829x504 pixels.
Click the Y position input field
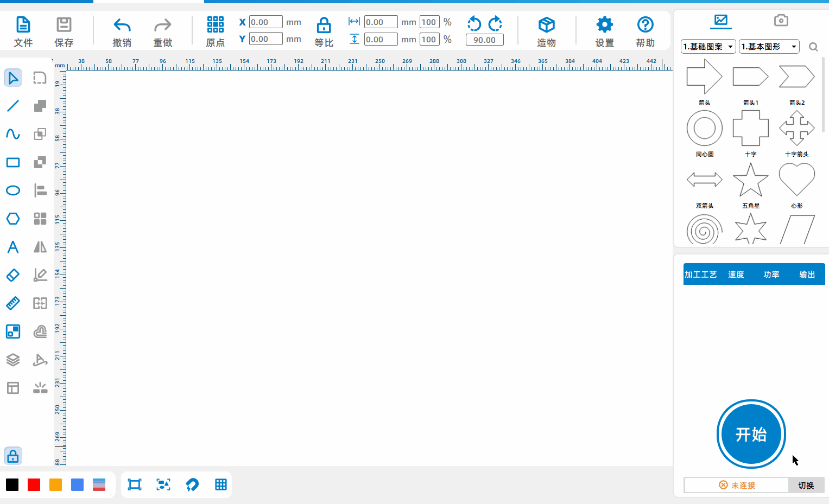[265, 39]
